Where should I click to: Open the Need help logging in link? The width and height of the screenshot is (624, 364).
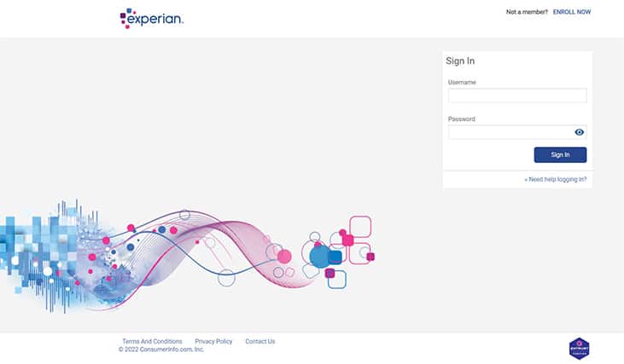[x=555, y=180]
